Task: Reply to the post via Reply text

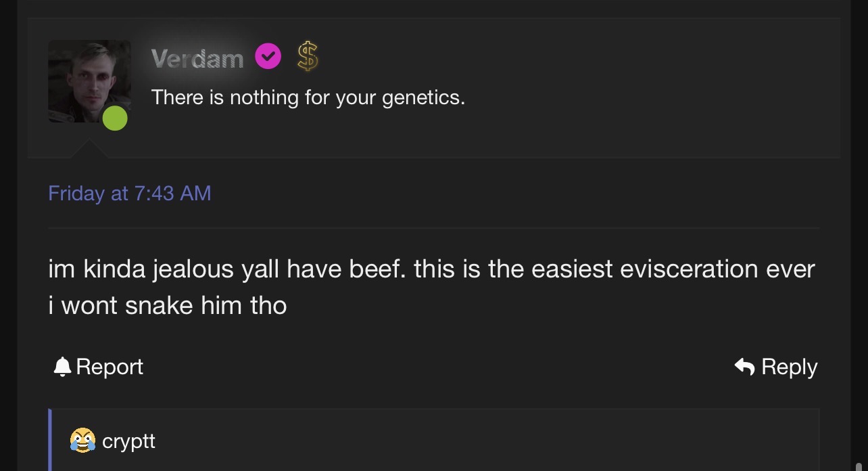Action: pyautogui.click(x=789, y=367)
